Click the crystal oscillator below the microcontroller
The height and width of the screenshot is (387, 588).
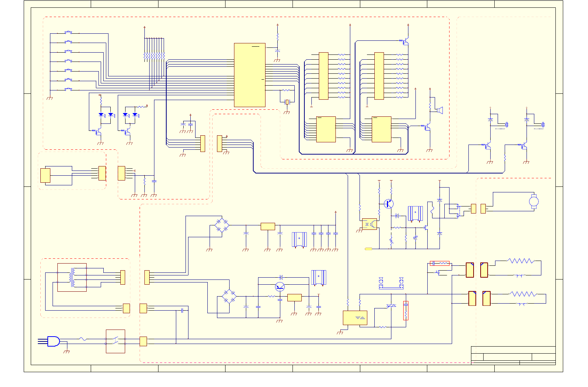coord(287,102)
